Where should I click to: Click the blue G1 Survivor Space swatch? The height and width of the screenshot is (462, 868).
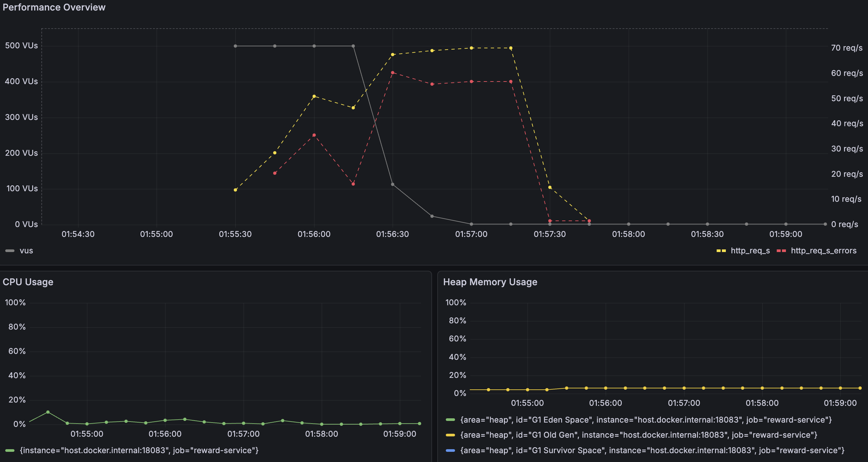(x=450, y=450)
